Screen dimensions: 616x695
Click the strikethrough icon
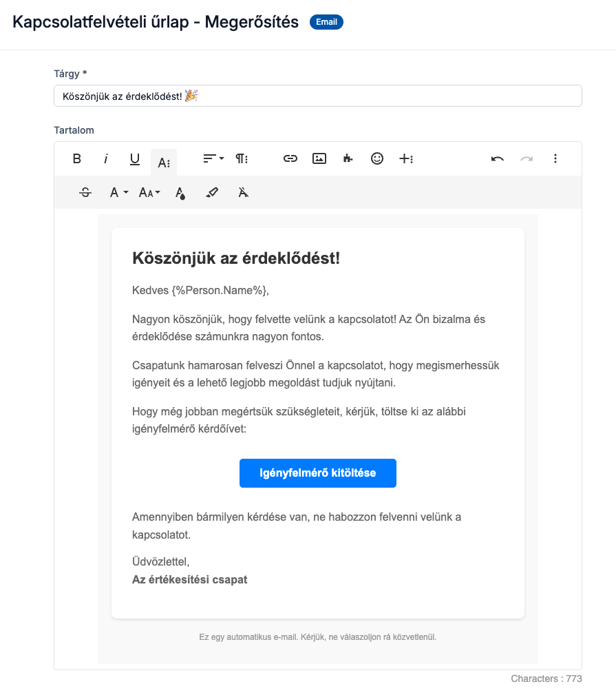(85, 193)
